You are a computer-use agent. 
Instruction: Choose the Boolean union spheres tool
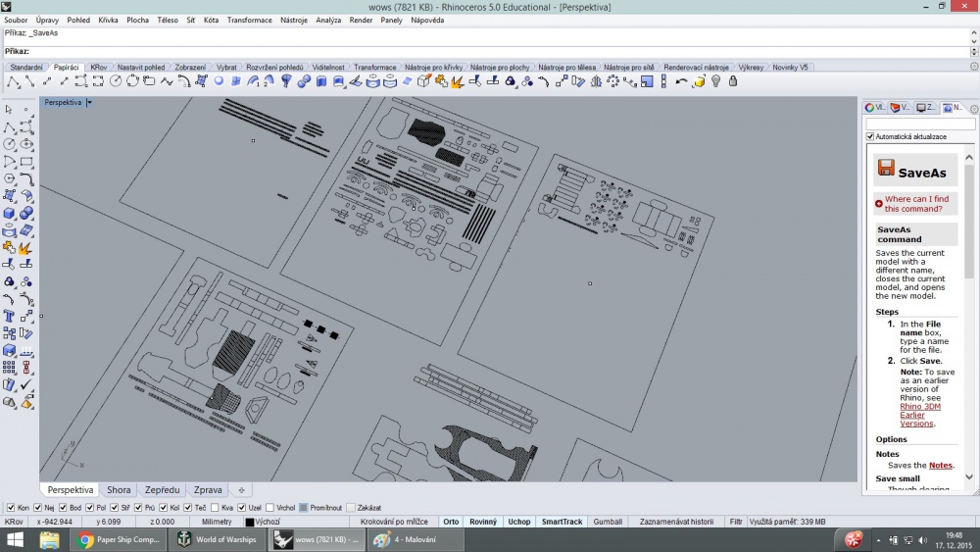coord(26,213)
